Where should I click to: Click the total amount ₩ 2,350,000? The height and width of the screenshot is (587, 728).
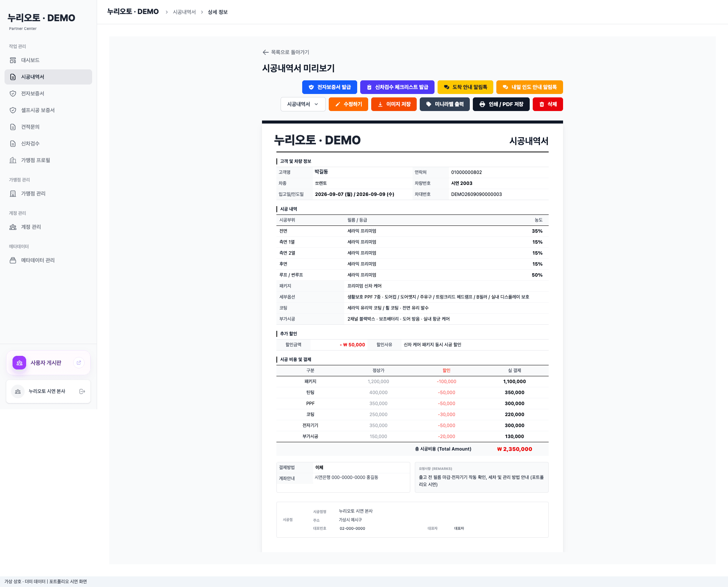pyautogui.click(x=515, y=449)
